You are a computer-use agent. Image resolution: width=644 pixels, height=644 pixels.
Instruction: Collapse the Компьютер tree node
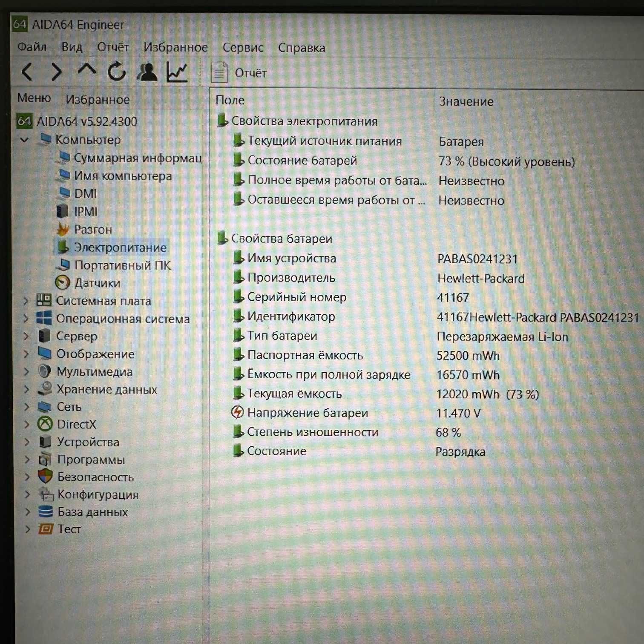click(24, 139)
